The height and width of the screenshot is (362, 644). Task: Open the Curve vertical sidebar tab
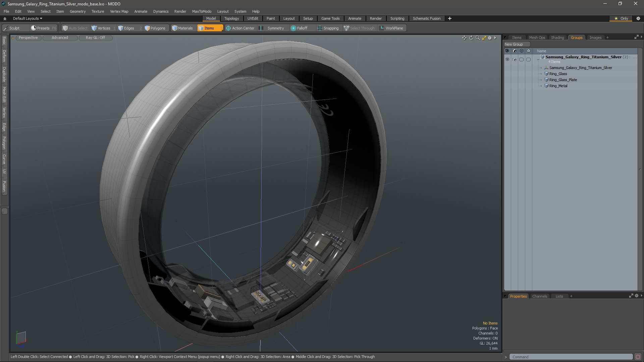coord(4,159)
